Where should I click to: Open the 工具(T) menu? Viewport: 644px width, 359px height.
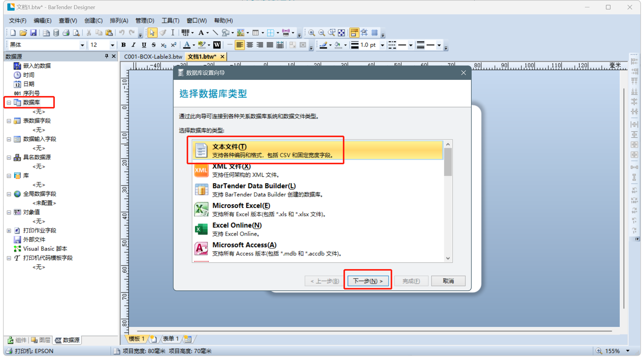170,20
